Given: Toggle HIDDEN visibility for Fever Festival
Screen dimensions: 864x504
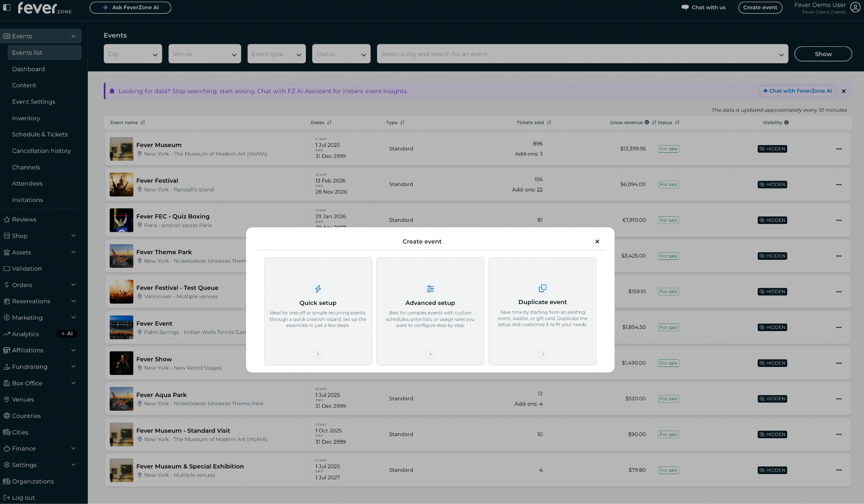Looking at the screenshot, I should click(x=772, y=185).
